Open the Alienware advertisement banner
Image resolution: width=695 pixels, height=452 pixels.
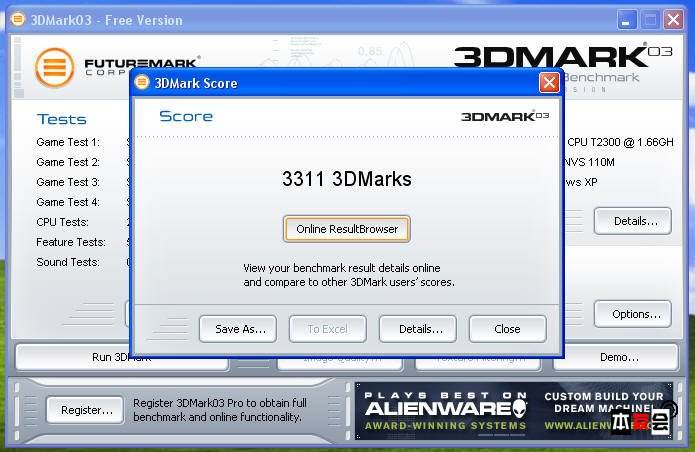coord(514,411)
